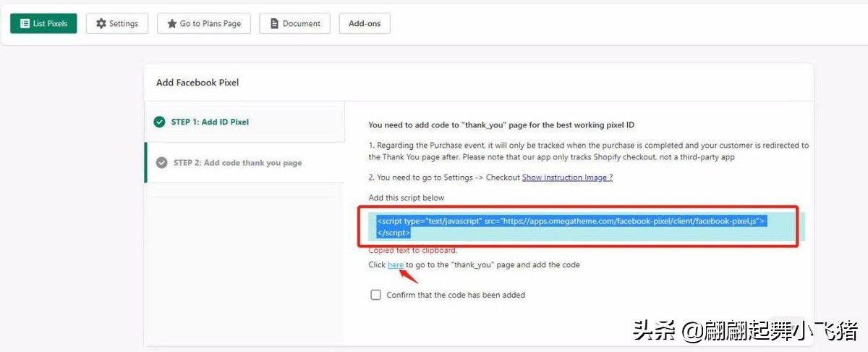Follow the 'here' link to thank_you page
The width and height of the screenshot is (868, 352).
pyautogui.click(x=396, y=265)
